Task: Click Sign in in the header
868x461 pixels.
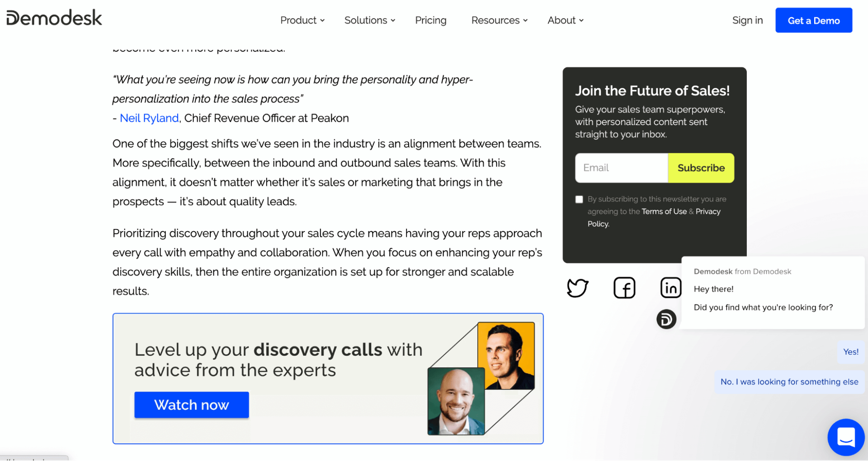Action: coord(747,20)
